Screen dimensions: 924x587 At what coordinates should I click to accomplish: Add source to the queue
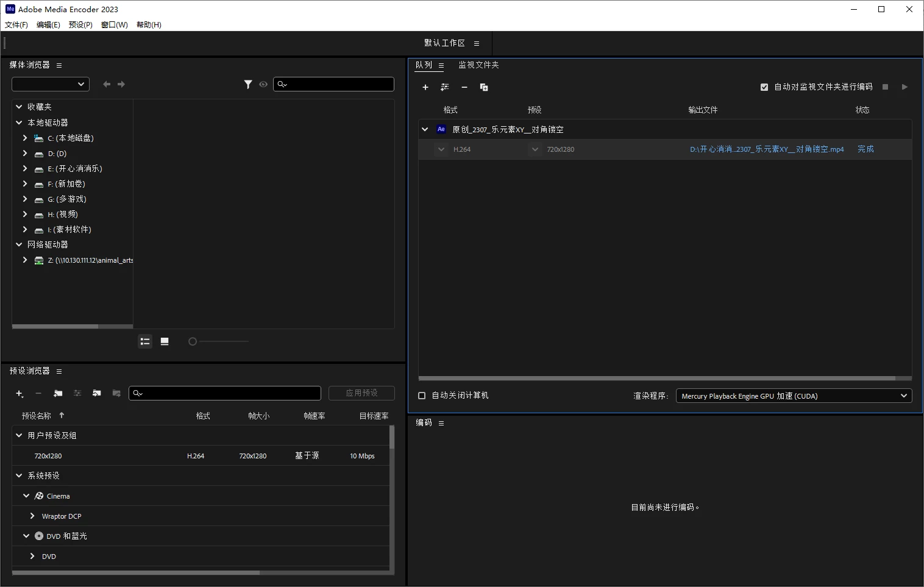(x=425, y=87)
